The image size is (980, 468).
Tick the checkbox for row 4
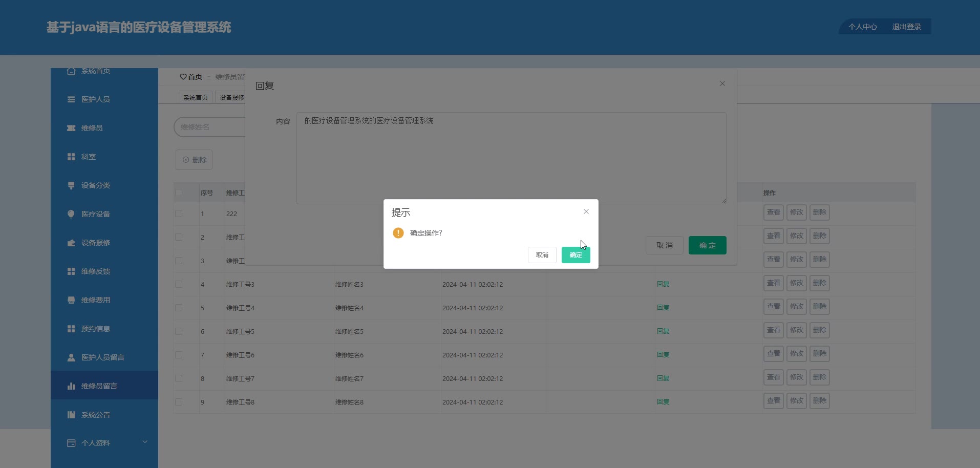coord(179,284)
